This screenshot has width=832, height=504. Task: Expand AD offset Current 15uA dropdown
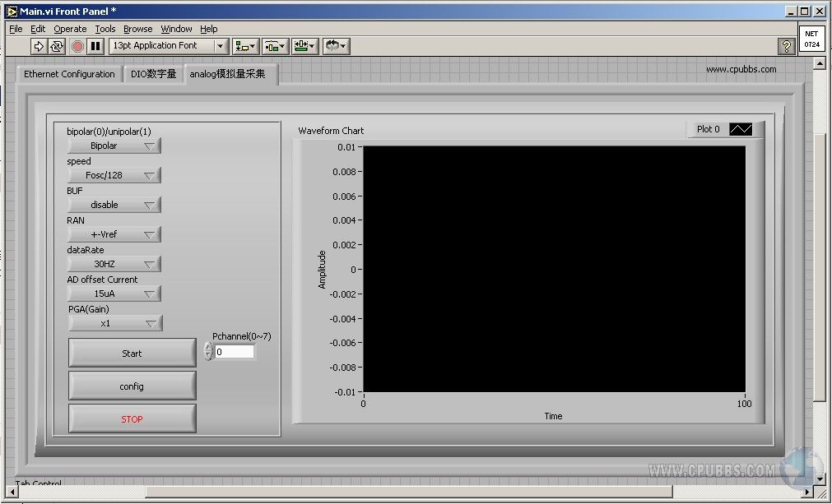[x=114, y=294]
